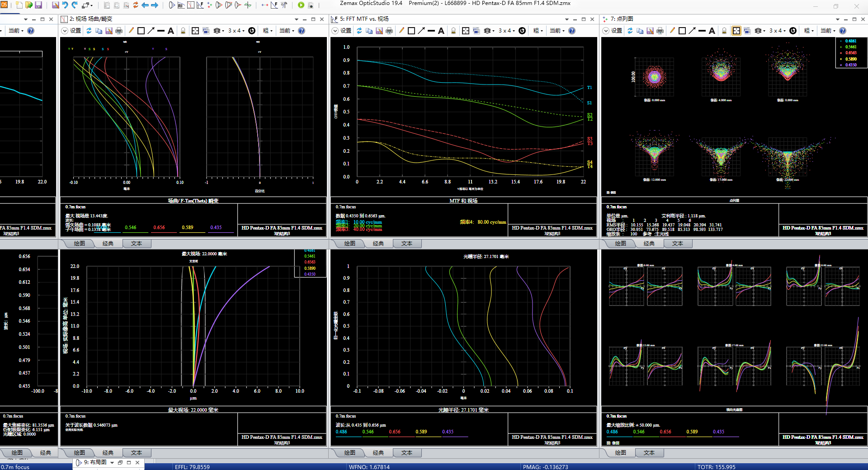Image resolution: width=868 pixels, height=470 pixels.
Task: Open window menu arrow of 5: FFT MTF title bar
Action: coord(566,19)
